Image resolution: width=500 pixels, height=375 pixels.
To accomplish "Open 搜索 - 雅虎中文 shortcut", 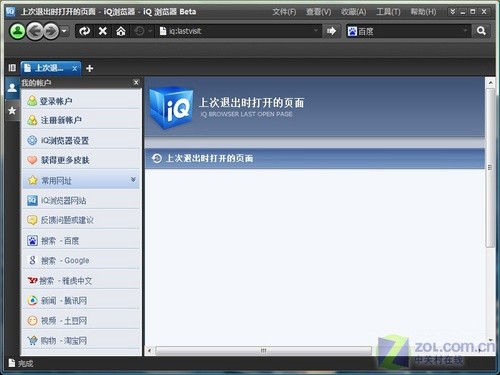I will coord(81,281).
